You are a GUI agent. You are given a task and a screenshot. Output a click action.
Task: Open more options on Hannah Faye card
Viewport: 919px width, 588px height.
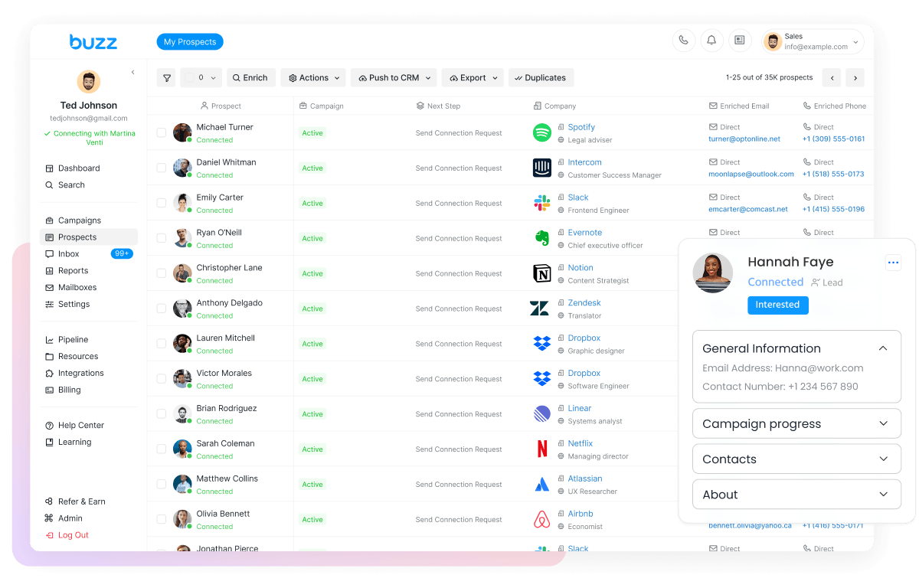pyautogui.click(x=892, y=263)
